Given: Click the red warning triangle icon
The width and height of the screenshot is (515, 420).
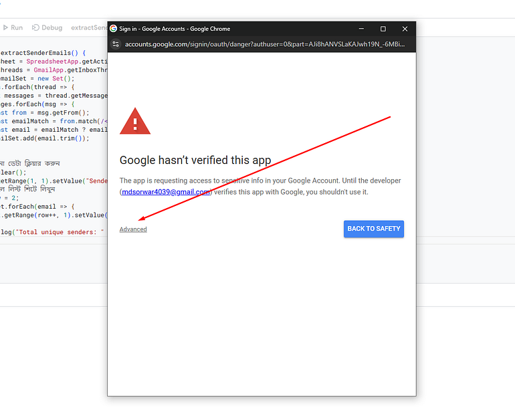Looking at the screenshot, I should pos(135,121).
